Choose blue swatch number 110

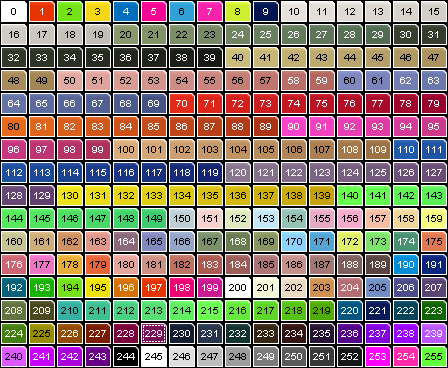pos(406,150)
